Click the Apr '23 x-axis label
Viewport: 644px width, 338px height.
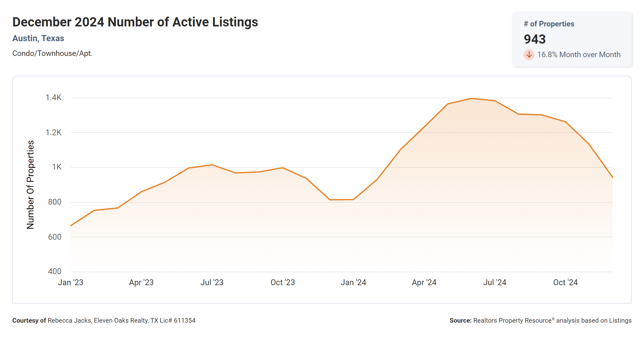pos(141,282)
